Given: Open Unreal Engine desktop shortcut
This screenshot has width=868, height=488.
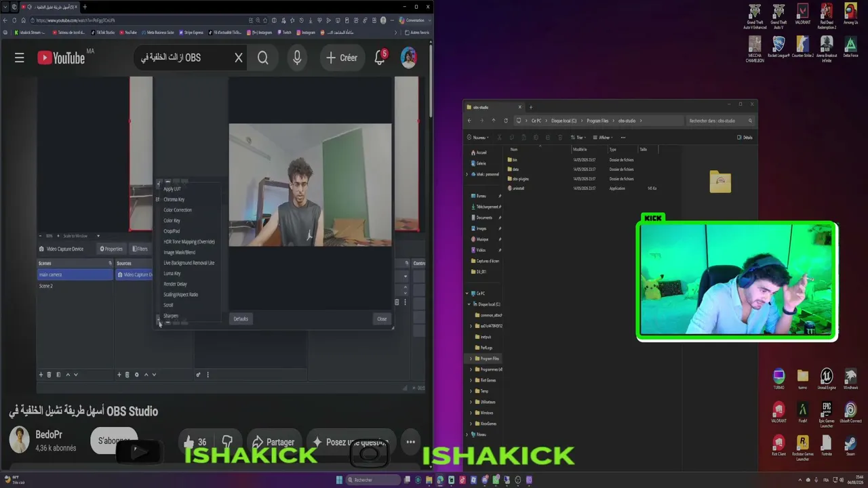Looking at the screenshot, I should (827, 380).
